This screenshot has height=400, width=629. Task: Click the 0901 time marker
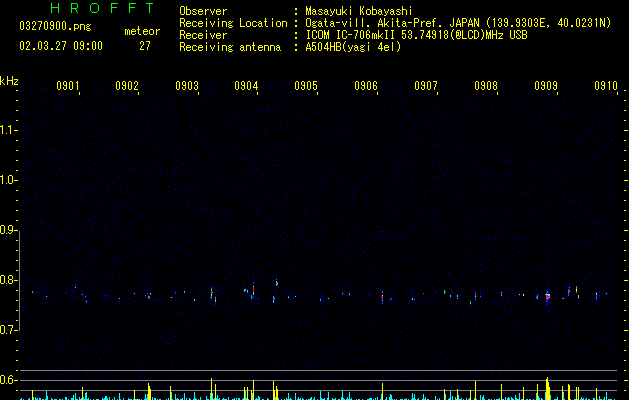click(68, 86)
